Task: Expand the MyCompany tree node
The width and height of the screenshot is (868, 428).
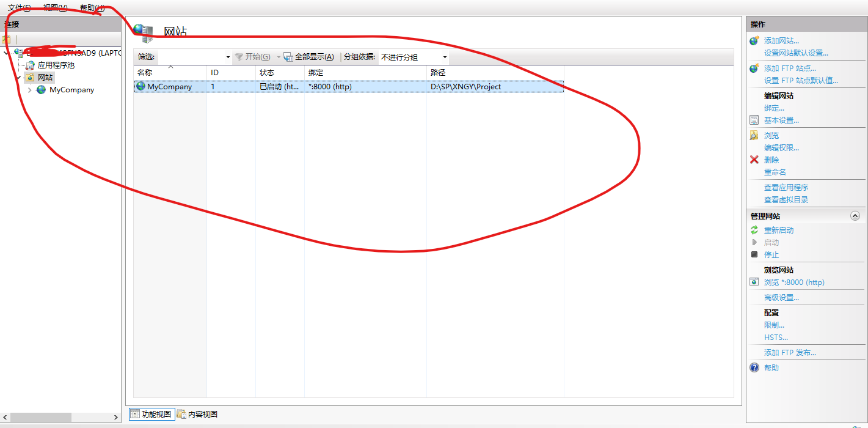Action: point(29,89)
